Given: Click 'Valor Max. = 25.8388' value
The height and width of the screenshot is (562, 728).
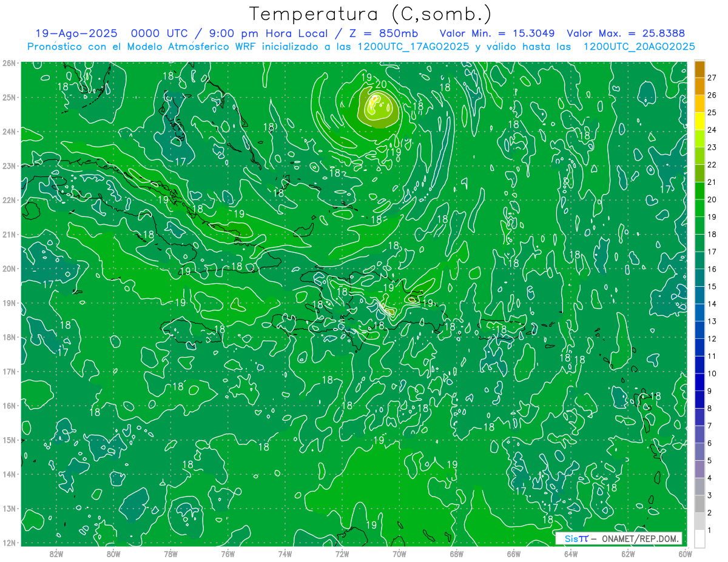Looking at the screenshot, I should tap(626, 33).
